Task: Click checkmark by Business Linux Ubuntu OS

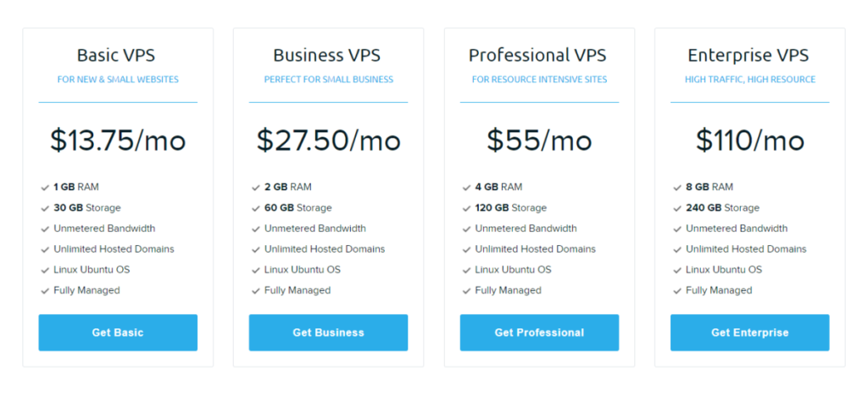Action: click(x=256, y=271)
